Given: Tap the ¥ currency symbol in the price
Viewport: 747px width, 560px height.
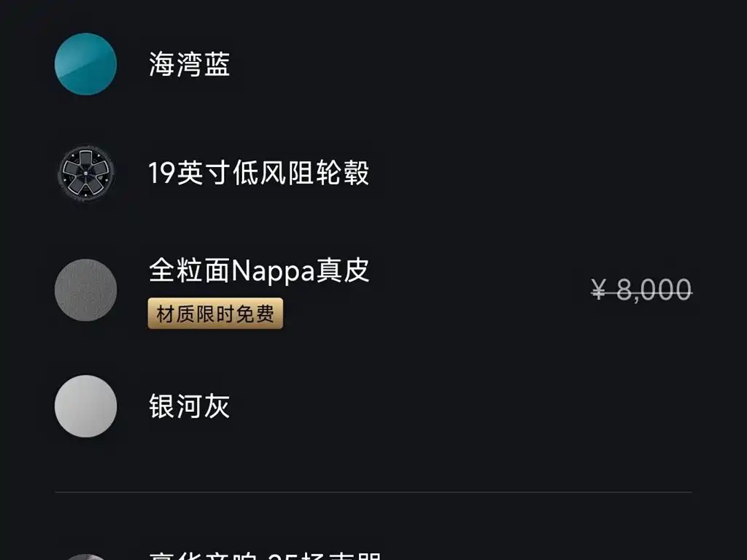Looking at the screenshot, I should point(599,289).
